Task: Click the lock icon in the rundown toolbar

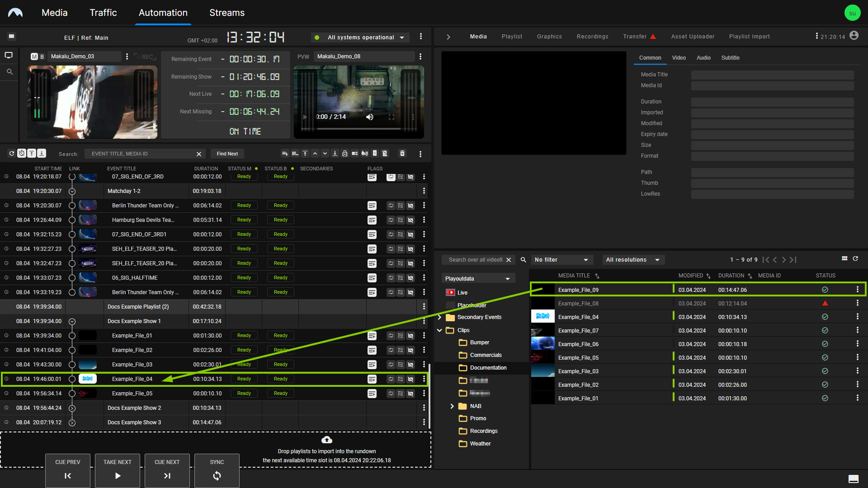Action: tap(345, 154)
